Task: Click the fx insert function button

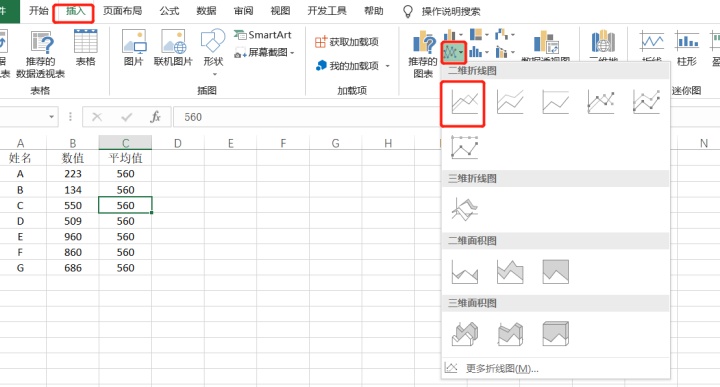Action: [x=156, y=117]
